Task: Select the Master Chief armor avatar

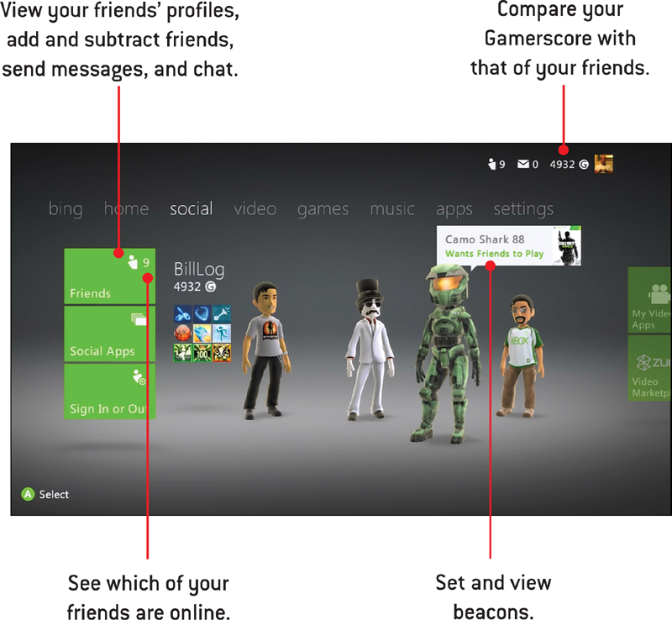Action: [446, 355]
